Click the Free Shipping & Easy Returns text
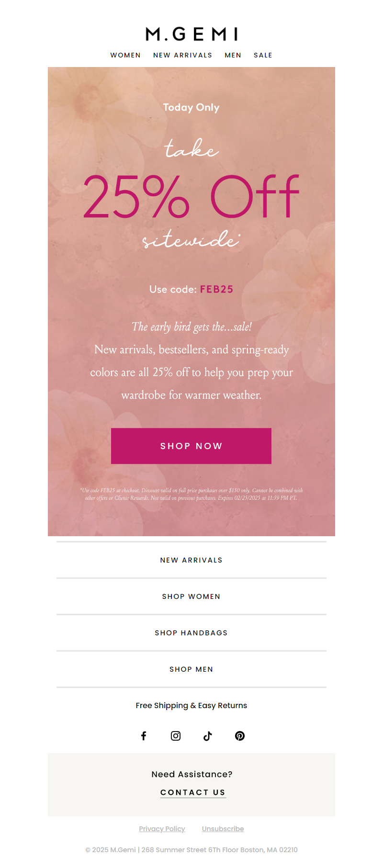Image resolution: width=383 pixels, height=868 pixels. pos(191,706)
